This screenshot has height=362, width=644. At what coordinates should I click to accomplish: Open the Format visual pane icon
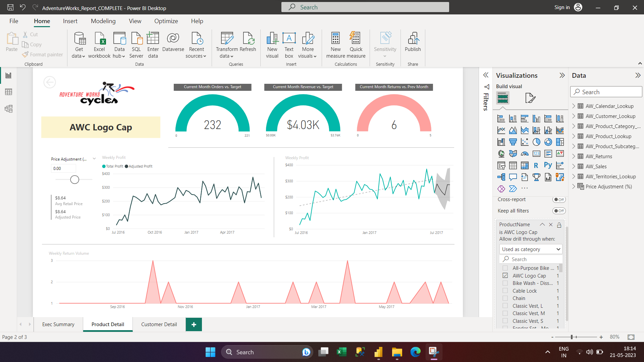[x=530, y=98]
